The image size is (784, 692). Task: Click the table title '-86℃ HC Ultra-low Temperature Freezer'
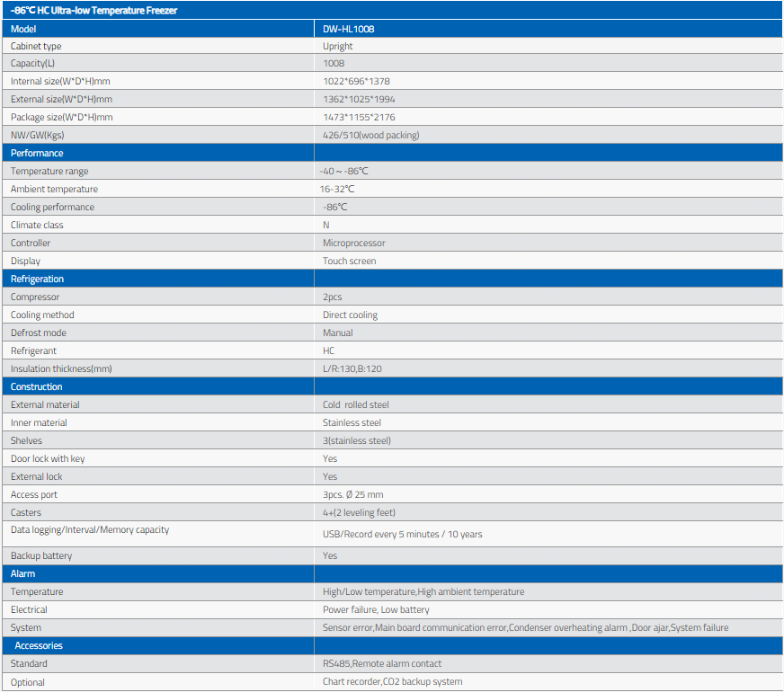pos(94,10)
